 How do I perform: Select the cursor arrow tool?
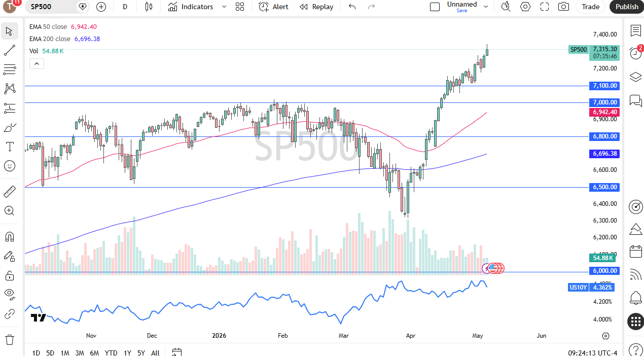pos(9,31)
